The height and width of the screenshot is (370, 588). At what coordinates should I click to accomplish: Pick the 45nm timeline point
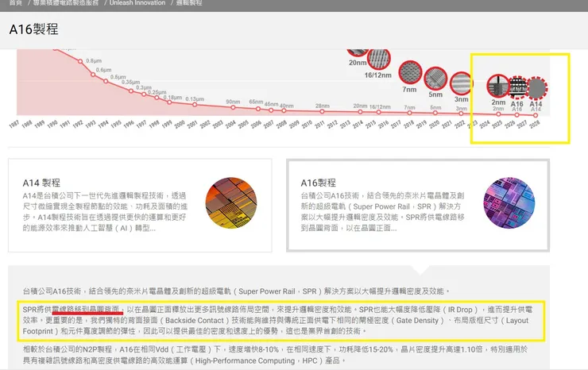coord(271,110)
